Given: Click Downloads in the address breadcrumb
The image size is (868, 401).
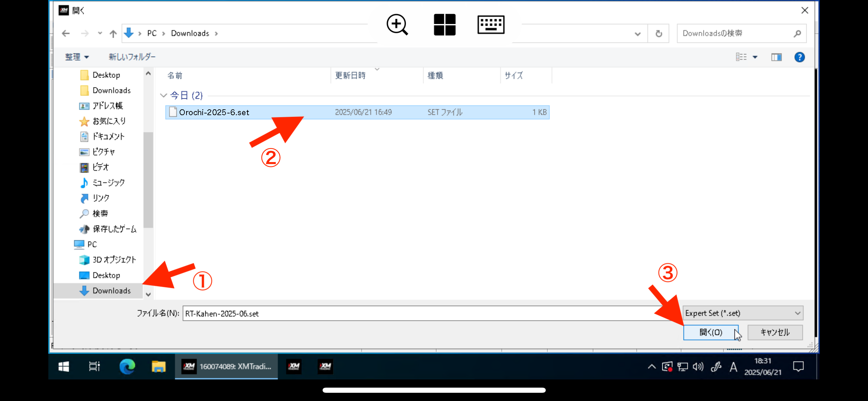Looking at the screenshot, I should pos(190,33).
